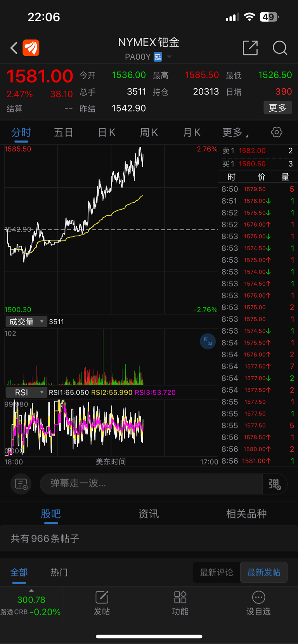Screen dimensions: 298x644
Task: Tap the 8:56 1578.50 trade row
Action: (258, 437)
